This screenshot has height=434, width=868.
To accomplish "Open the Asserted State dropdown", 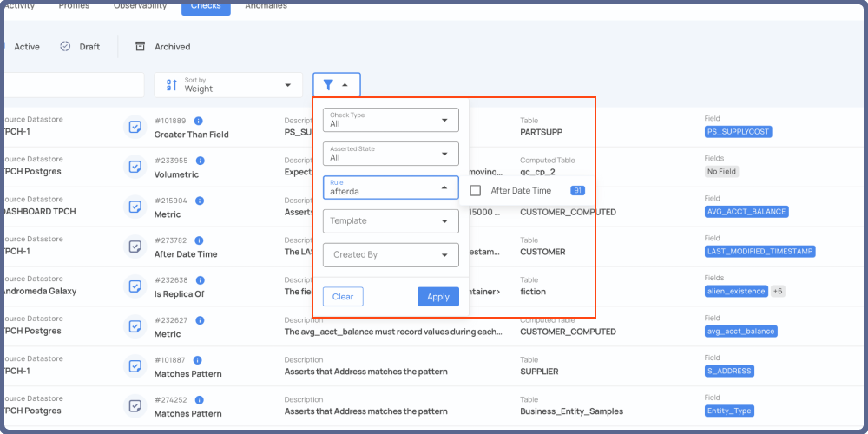I will 391,154.
